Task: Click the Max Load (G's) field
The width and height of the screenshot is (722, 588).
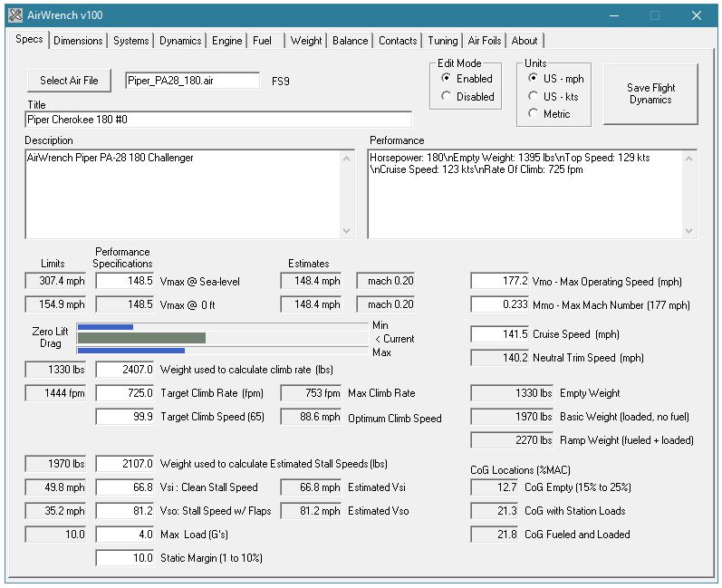Action: click(125, 535)
